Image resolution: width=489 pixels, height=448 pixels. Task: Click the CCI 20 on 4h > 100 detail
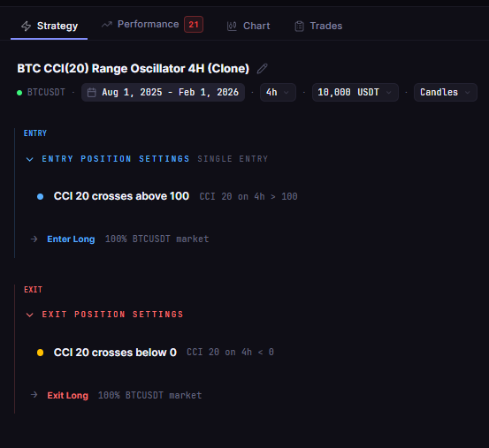click(x=248, y=196)
